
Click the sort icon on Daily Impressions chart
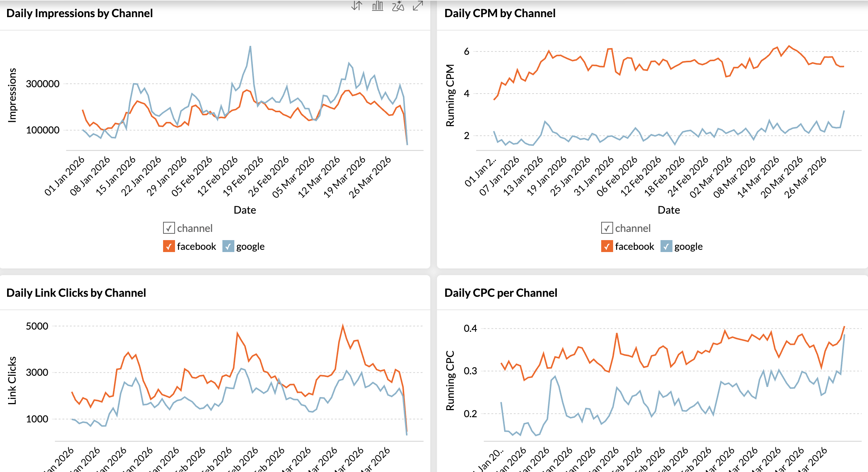click(356, 6)
